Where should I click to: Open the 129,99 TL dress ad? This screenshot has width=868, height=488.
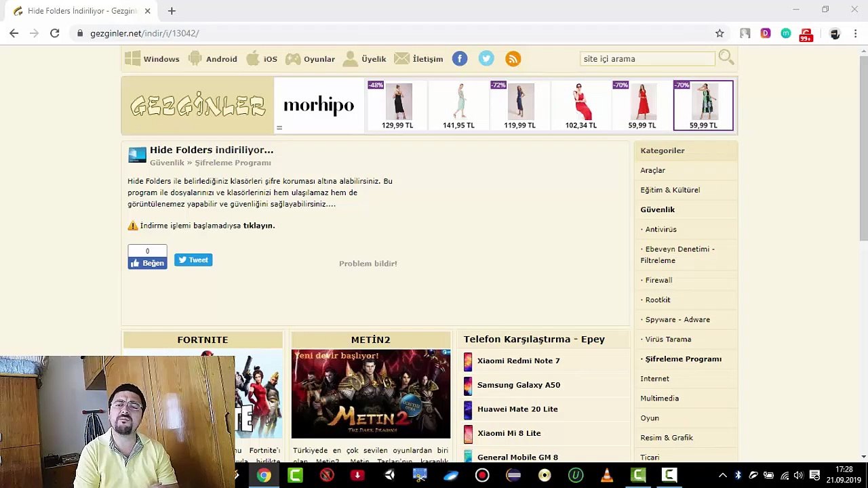pyautogui.click(x=398, y=105)
